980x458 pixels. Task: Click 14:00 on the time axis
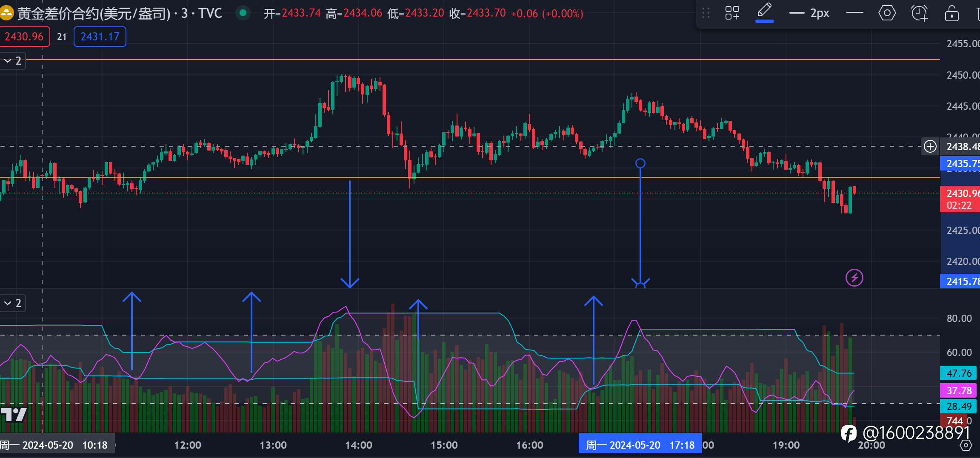(359, 445)
